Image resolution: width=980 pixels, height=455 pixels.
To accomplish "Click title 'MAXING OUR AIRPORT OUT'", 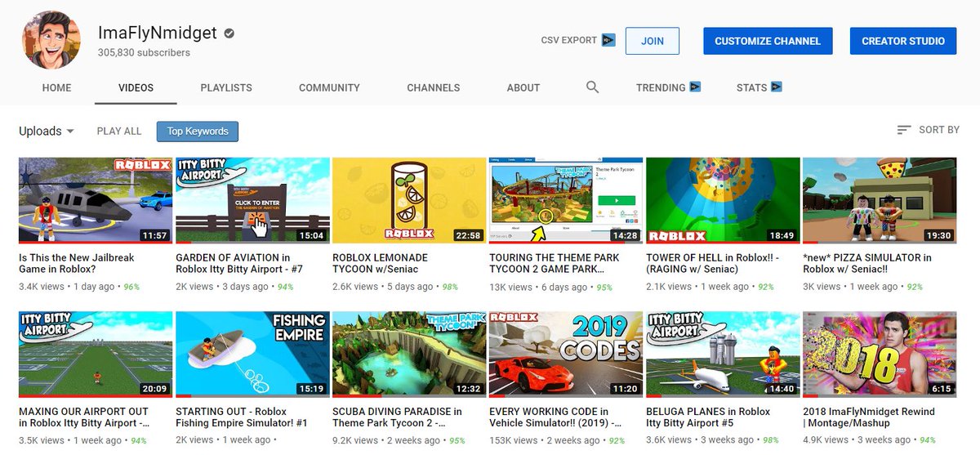I will click(85, 417).
